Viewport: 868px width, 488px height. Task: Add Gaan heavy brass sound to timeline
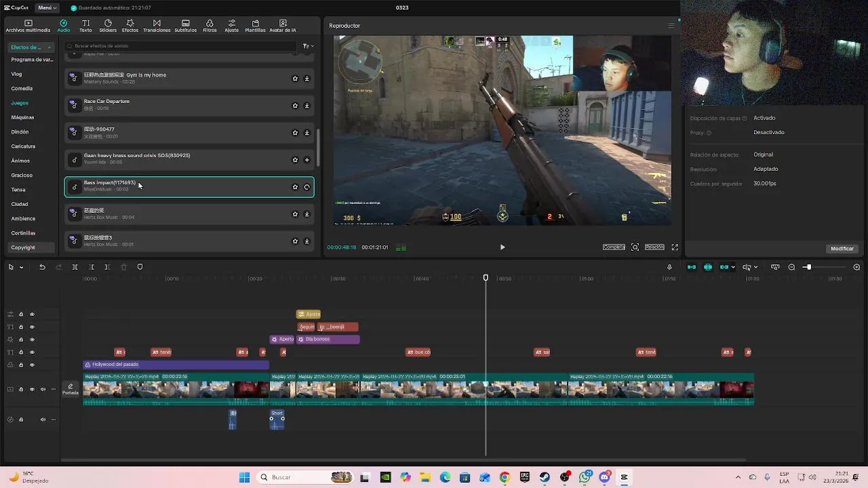click(x=307, y=160)
